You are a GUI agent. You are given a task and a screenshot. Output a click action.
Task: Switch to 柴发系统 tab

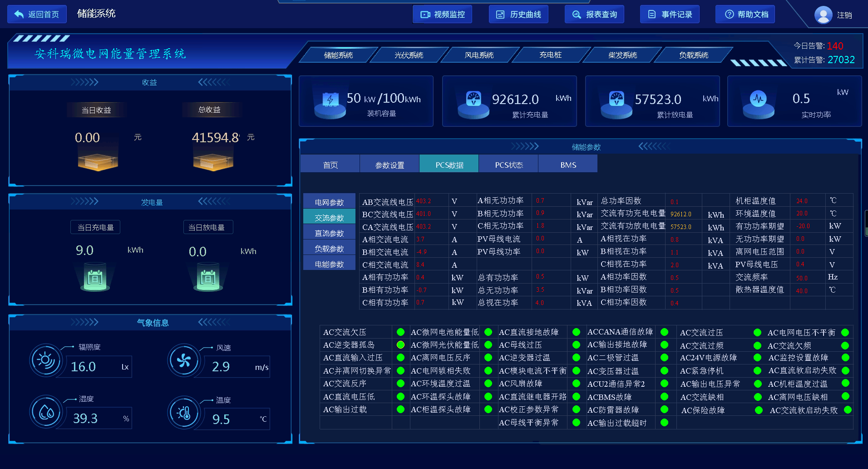[x=622, y=55]
